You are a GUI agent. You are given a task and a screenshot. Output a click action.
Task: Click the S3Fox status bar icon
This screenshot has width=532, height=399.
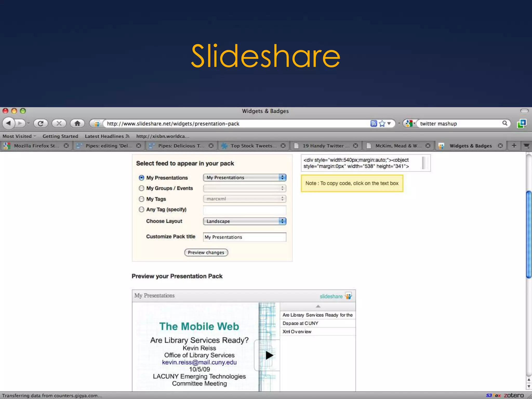coord(493,395)
